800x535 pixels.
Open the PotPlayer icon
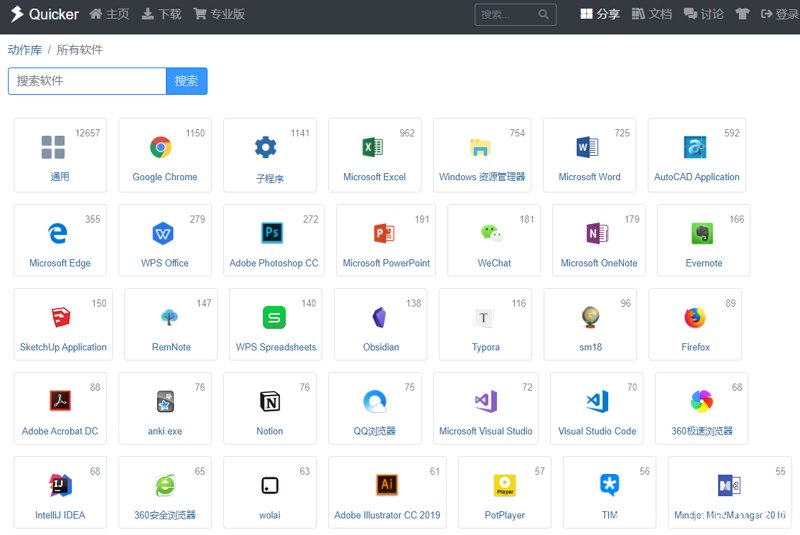point(505,485)
